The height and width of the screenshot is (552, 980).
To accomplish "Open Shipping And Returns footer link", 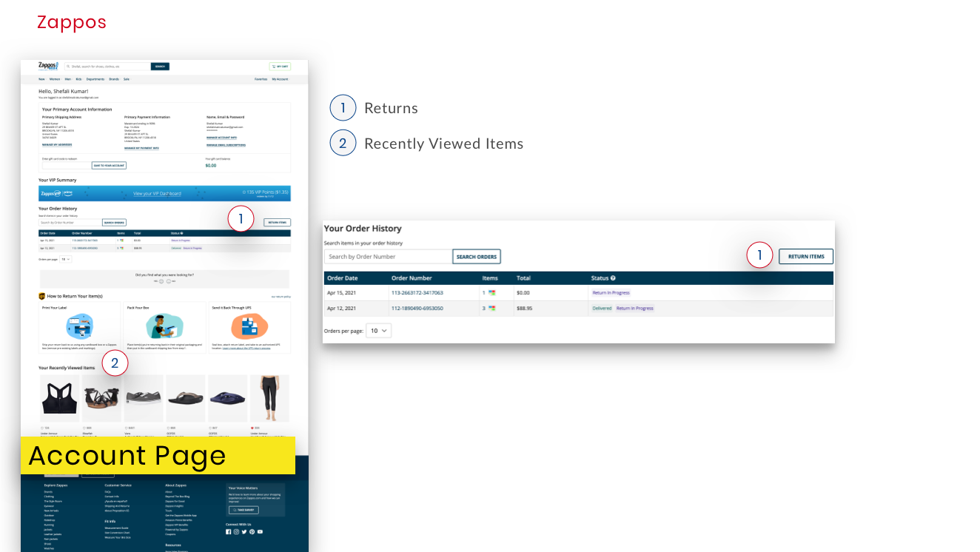I will pos(117,506).
